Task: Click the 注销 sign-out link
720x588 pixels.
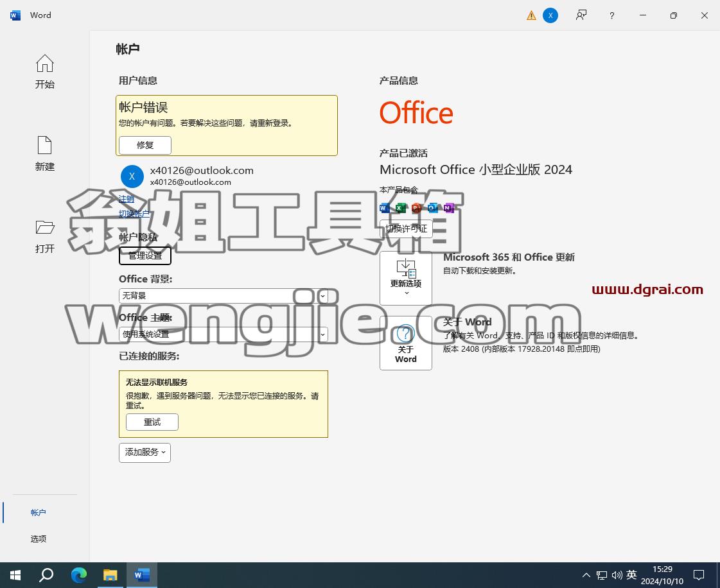Action: click(127, 199)
